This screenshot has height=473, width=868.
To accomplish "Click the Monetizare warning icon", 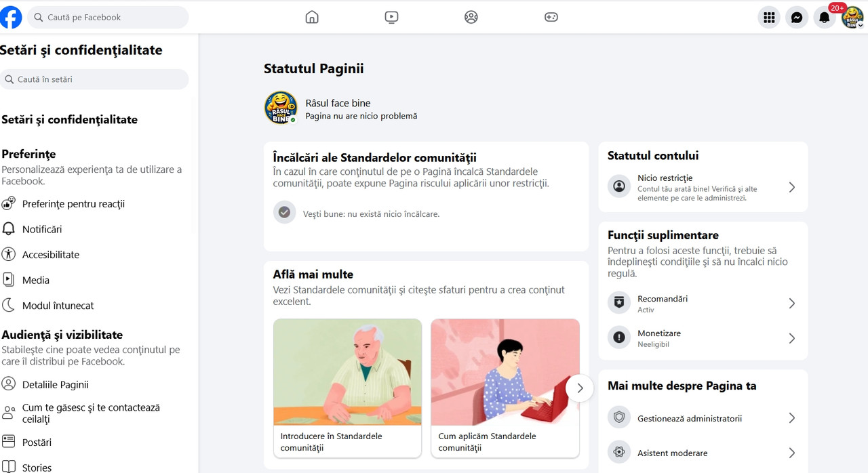I will (619, 337).
